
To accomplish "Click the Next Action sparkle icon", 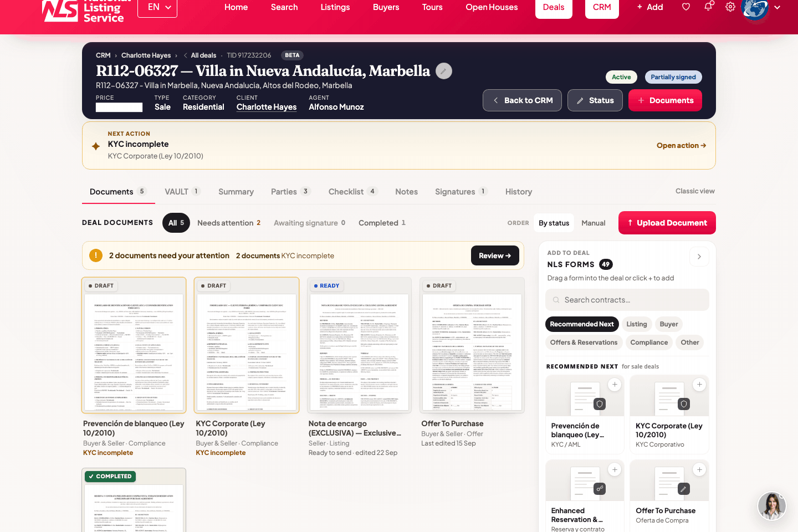I will [x=96, y=146].
